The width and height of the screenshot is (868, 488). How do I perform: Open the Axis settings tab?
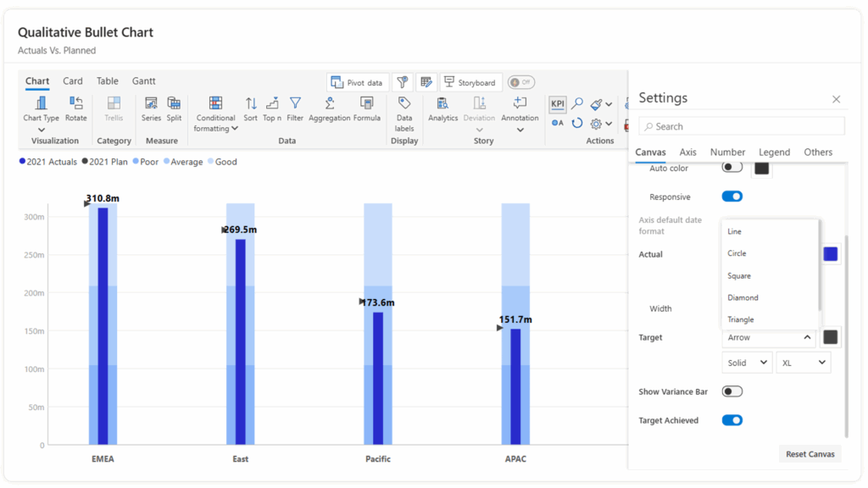687,152
